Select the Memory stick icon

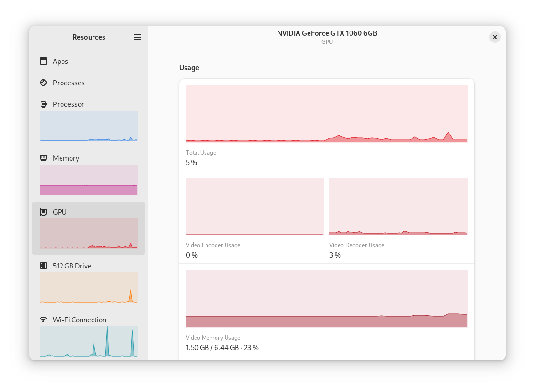(x=42, y=158)
